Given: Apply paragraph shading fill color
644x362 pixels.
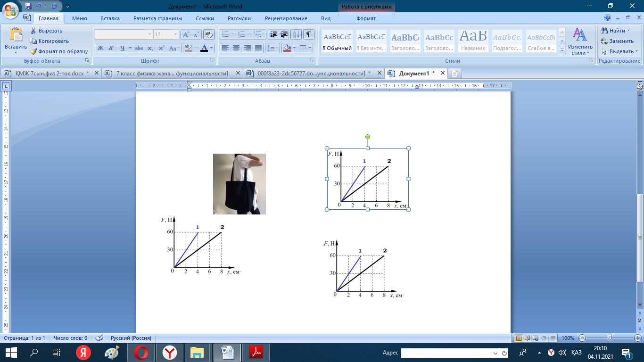Looking at the screenshot, I should (x=288, y=48).
